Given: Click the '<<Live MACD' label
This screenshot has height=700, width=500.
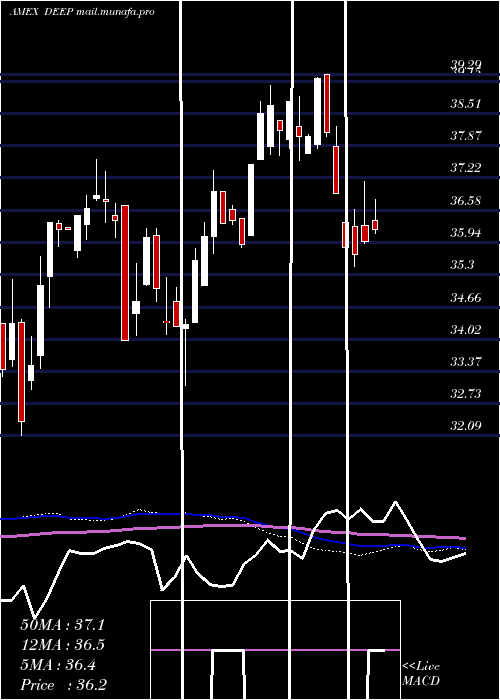Looking at the screenshot, I should click(421, 673).
